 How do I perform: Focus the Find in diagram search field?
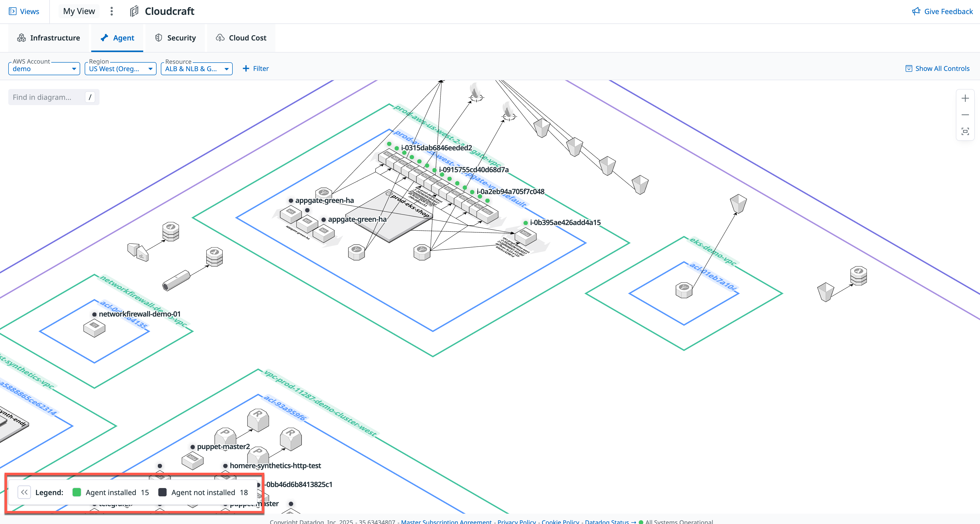click(x=54, y=97)
